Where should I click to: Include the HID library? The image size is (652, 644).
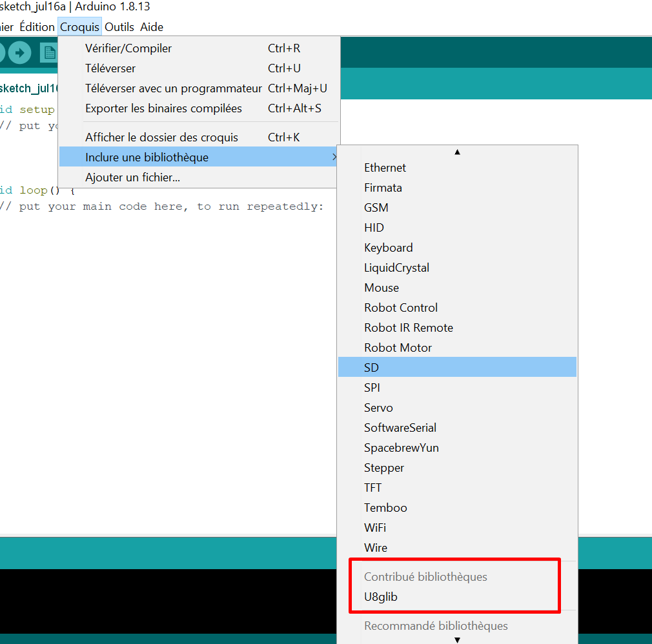point(458,227)
